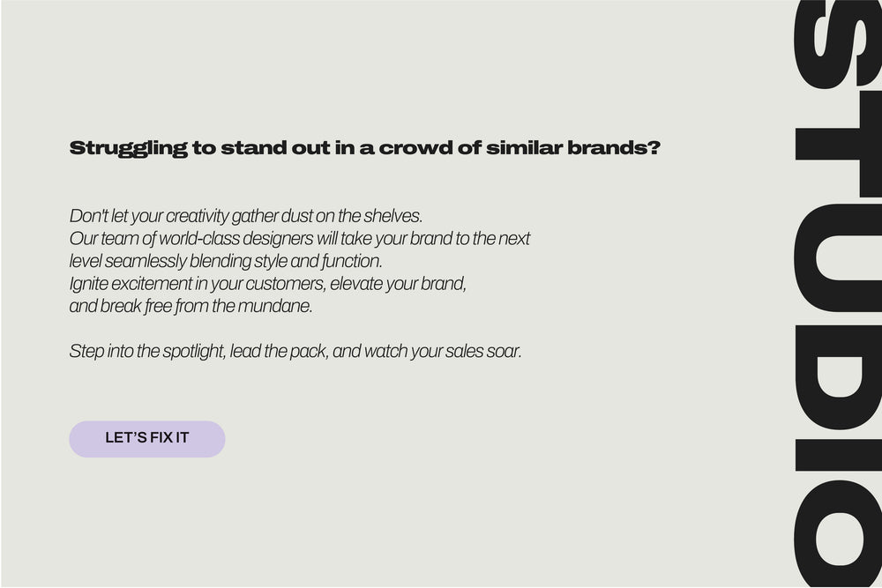Click the headline about struggling to stand out
This screenshot has width=882, height=588.
364,148
